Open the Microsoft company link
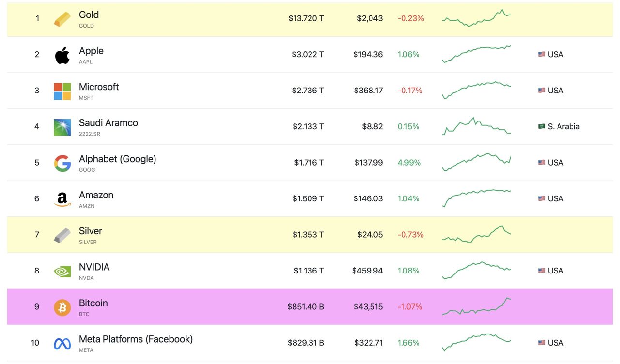The height and width of the screenshot is (364, 620). coord(99,87)
